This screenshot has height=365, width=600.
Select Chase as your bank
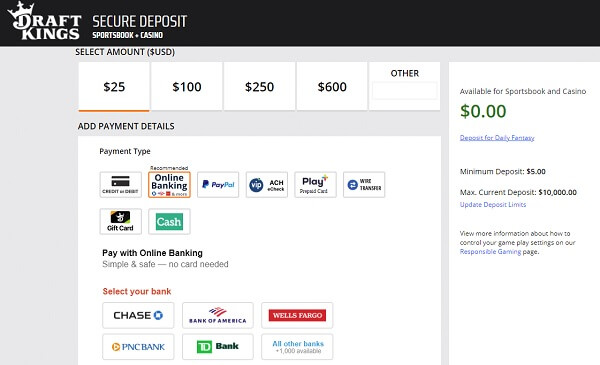(138, 315)
